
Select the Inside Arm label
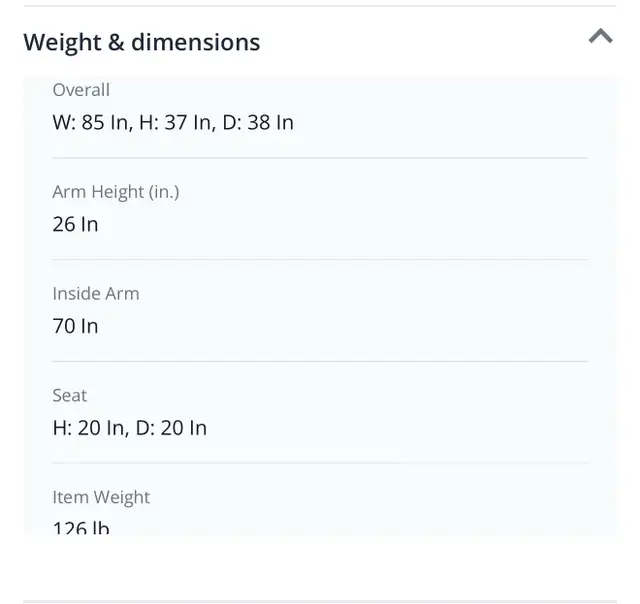(96, 293)
